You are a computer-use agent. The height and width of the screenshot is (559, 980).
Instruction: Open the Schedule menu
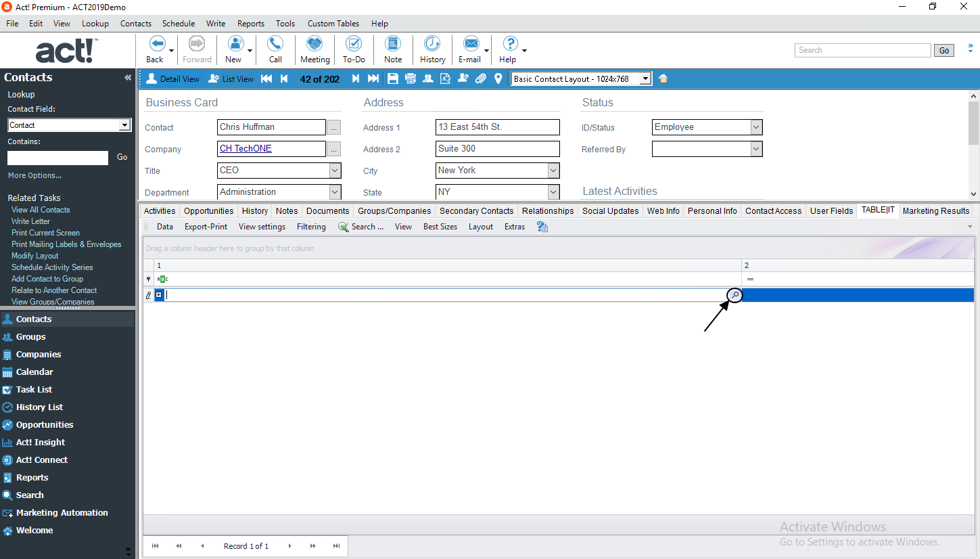tap(179, 23)
